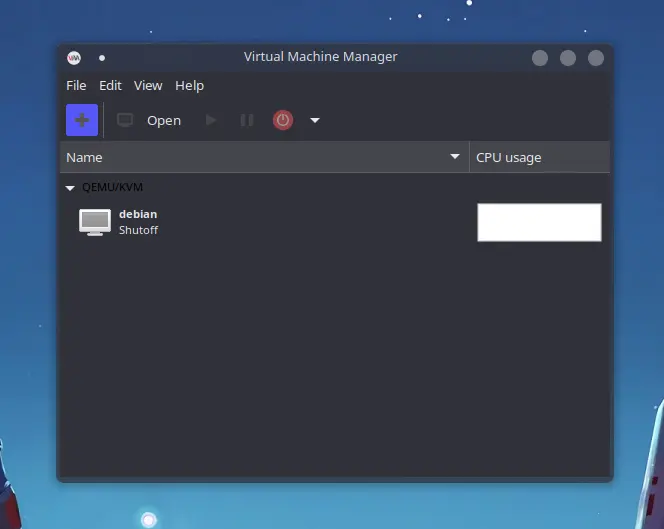The image size is (664, 529).
Task: Collapse the QEMU/KVM connection triangle
Action: click(x=70, y=188)
